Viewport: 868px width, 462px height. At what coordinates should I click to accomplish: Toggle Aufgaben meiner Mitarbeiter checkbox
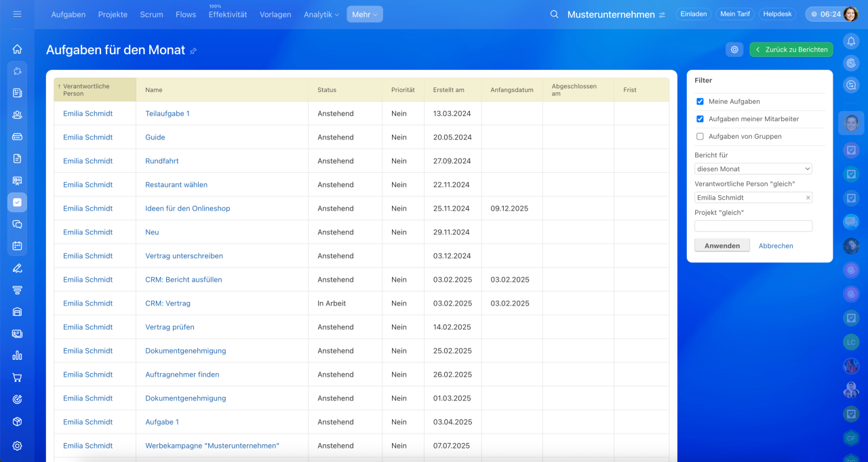(x=700, y=119)
